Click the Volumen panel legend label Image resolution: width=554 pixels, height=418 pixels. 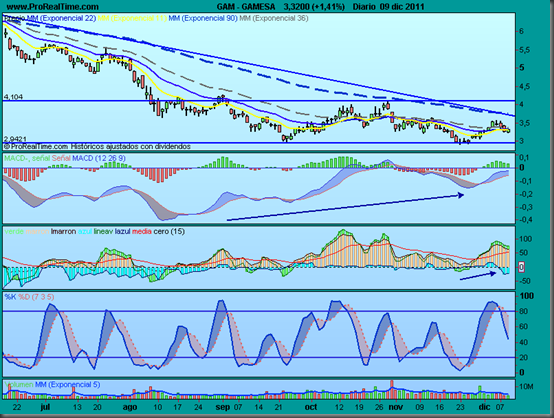click(x=19, y=384)
